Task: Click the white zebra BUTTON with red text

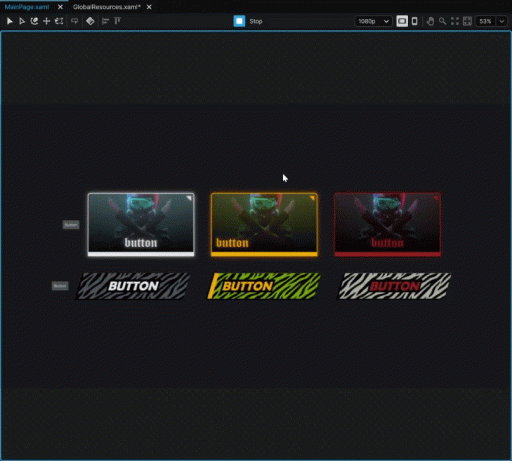Action: click(394, 286)
